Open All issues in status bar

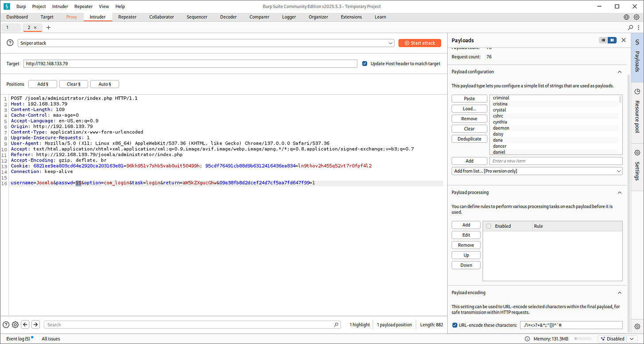click(51, 339)
